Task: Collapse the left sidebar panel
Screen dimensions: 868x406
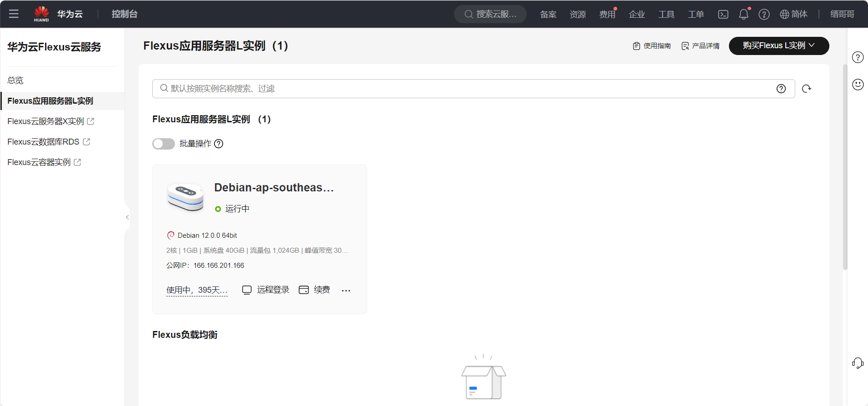Action: [127, 217]
